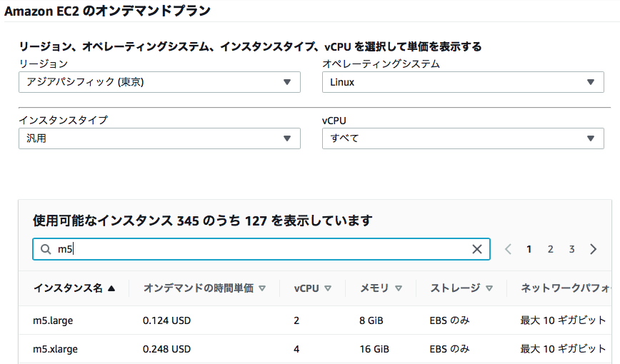Sort by メモリ column triangle
The image size is (620, 364).
399,288
